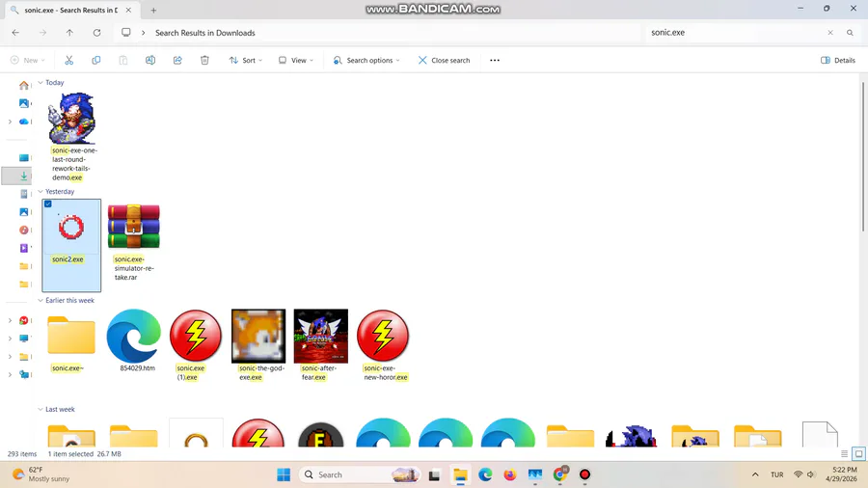This screenshot has height=488, width=868.
Task: Click the vertical scrollbar thumb
Action: [862, 157]
